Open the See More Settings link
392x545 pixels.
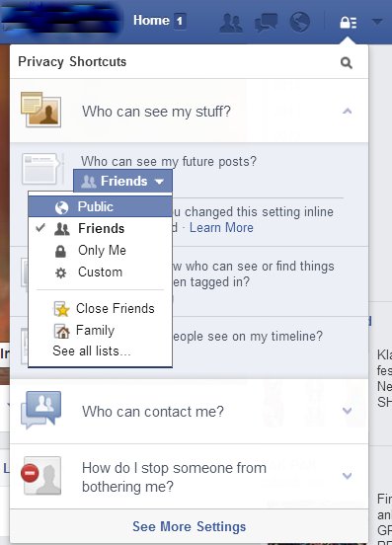tap(189, 526)
